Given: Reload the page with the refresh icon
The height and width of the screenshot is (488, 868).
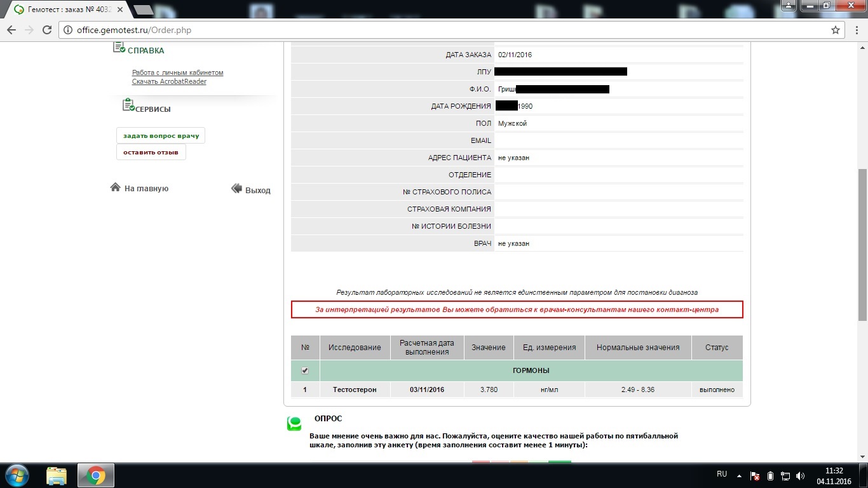Looking at the screenshot, I should click(x=46, y=30).
